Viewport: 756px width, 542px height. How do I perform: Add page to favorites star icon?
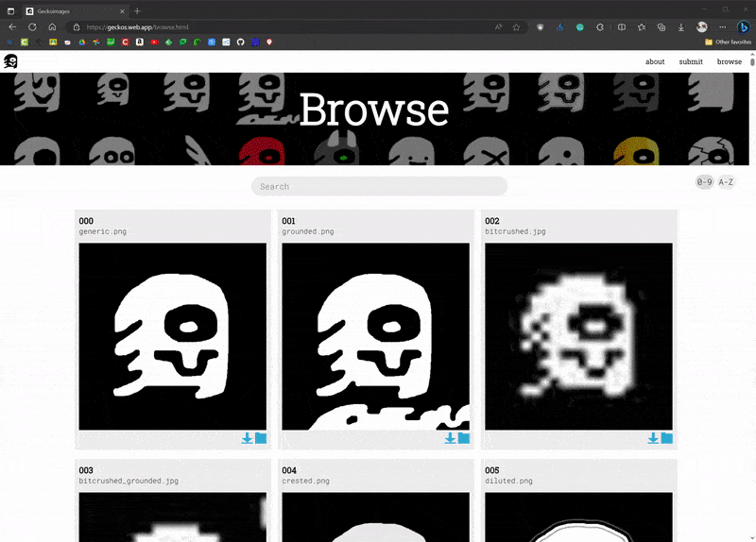[516, 27]
